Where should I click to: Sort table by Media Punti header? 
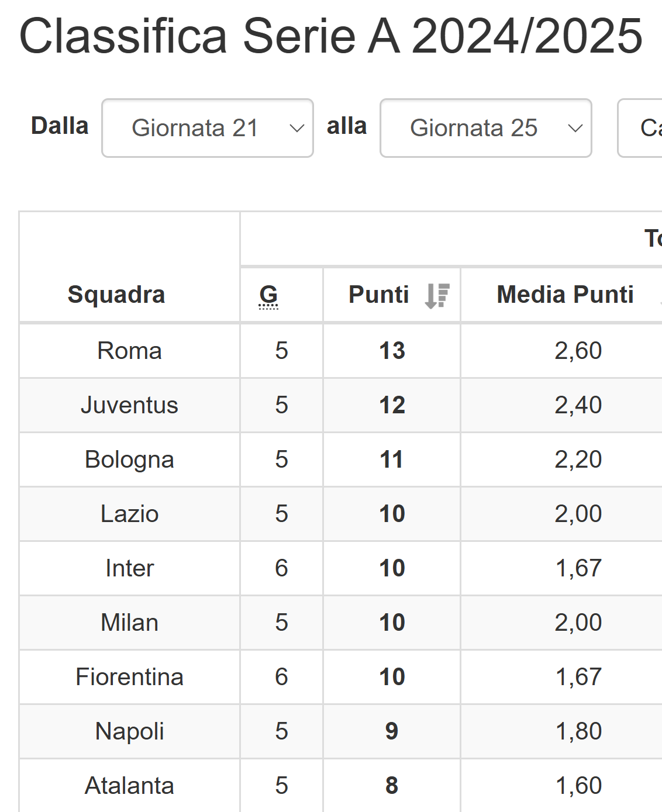[x=565, y=295]
